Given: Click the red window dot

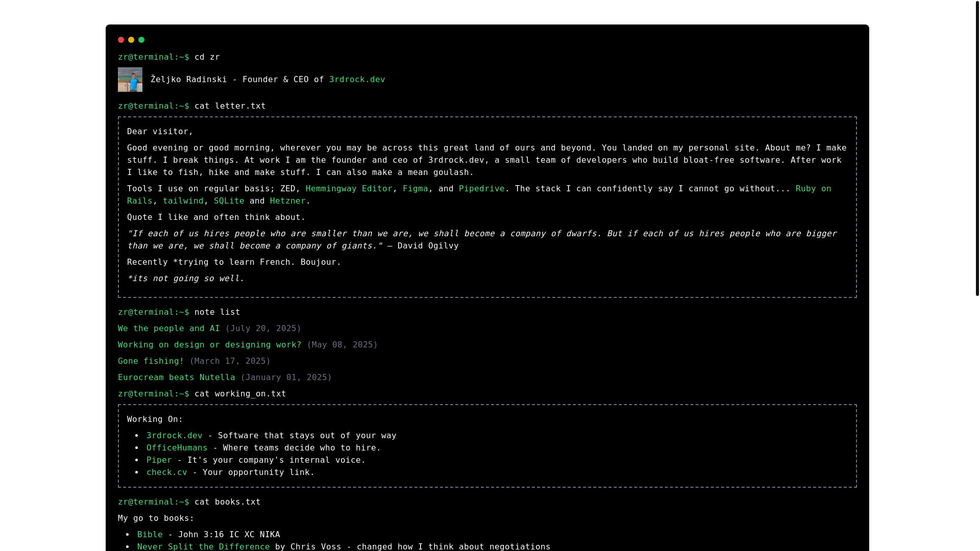Looking at the screenshot, I should pyautogui.click(x=121, y=40).
